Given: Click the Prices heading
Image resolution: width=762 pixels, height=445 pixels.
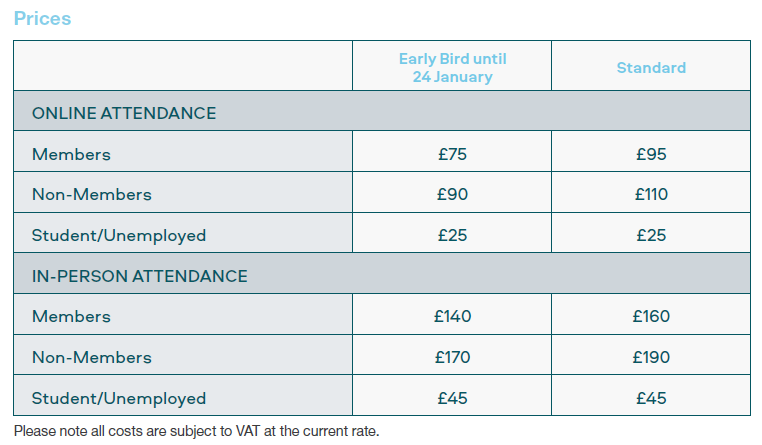Looking at the screenshot, I should click(x=42, y=18).
